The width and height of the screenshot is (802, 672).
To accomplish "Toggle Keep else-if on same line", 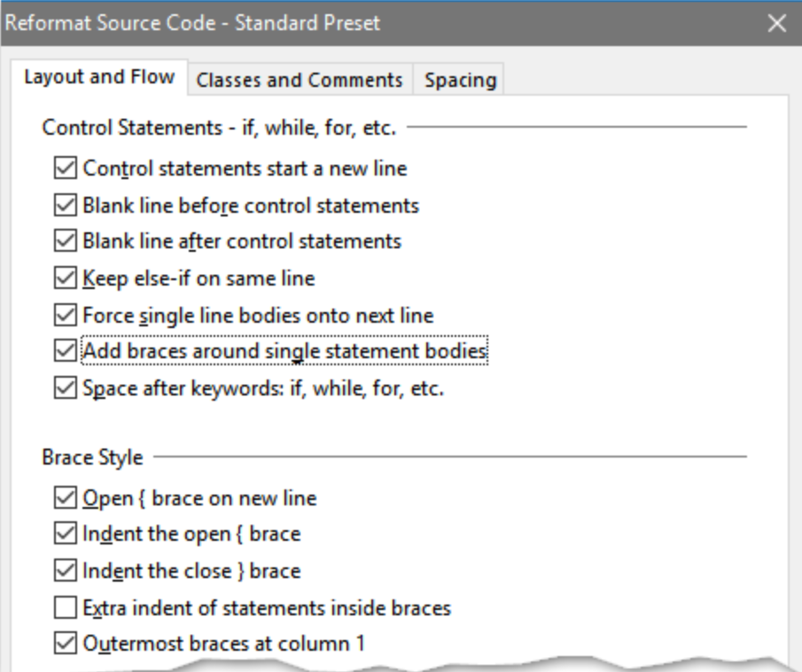I will click(x=66, y=278).
